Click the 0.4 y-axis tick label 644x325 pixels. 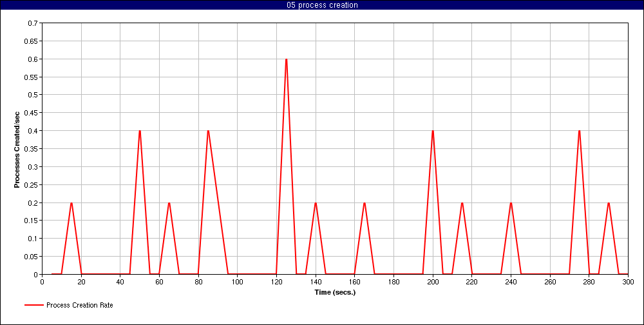click(x=32, y=131)
